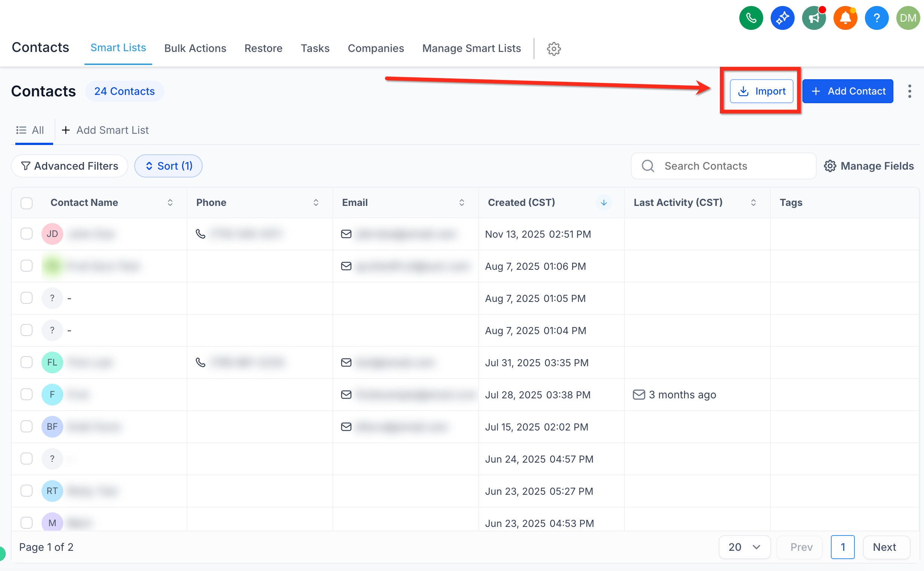The image size is (924, 571).
Task: Go to the Restore tab
Action: pos(263,48)
